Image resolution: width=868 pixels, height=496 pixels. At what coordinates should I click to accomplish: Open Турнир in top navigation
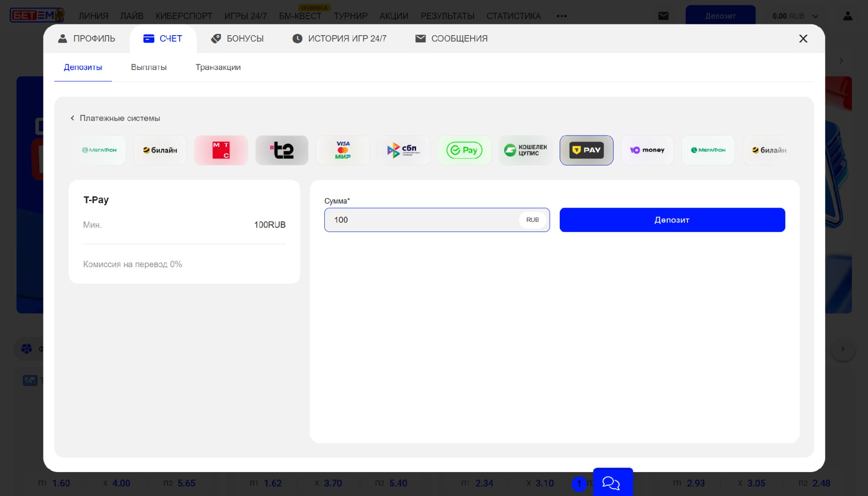(350, 16)
